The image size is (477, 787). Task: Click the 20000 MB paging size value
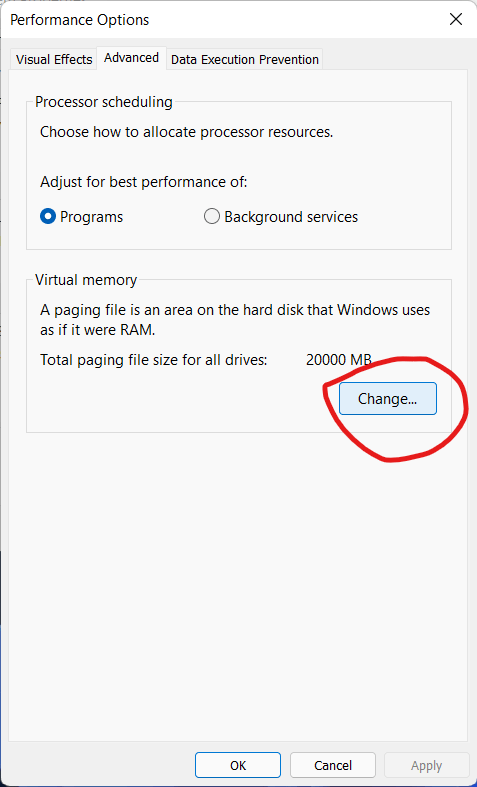point(339,360)
